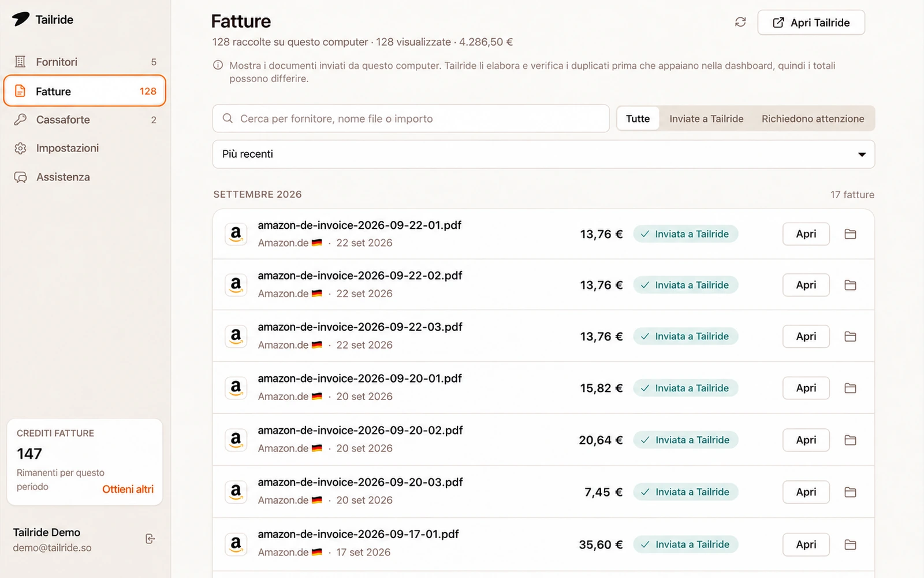Click Amazon logo of invoice 2026-09-17-01
This screenshot has height=578, width=924.
pyautogui.click(x=236, y=544)
